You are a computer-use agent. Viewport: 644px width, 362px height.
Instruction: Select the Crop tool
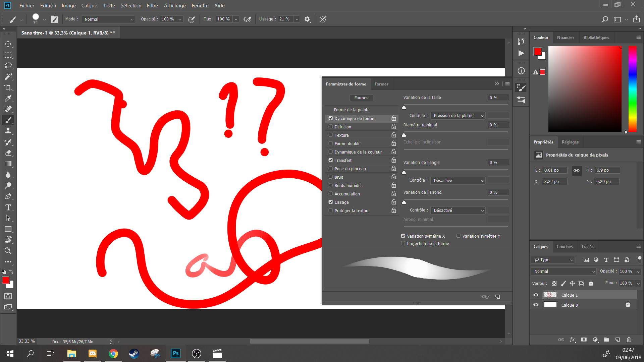[x=8, y=87]
